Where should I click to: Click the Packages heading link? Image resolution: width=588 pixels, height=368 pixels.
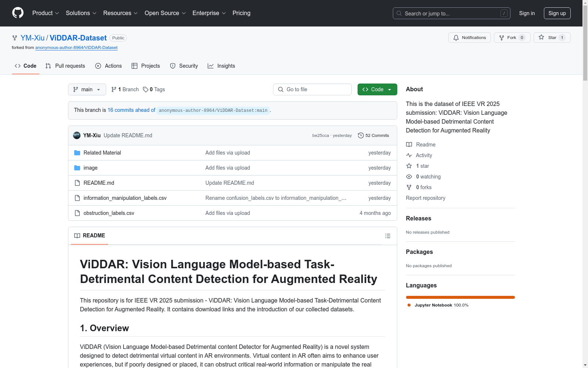pos(419,252)
